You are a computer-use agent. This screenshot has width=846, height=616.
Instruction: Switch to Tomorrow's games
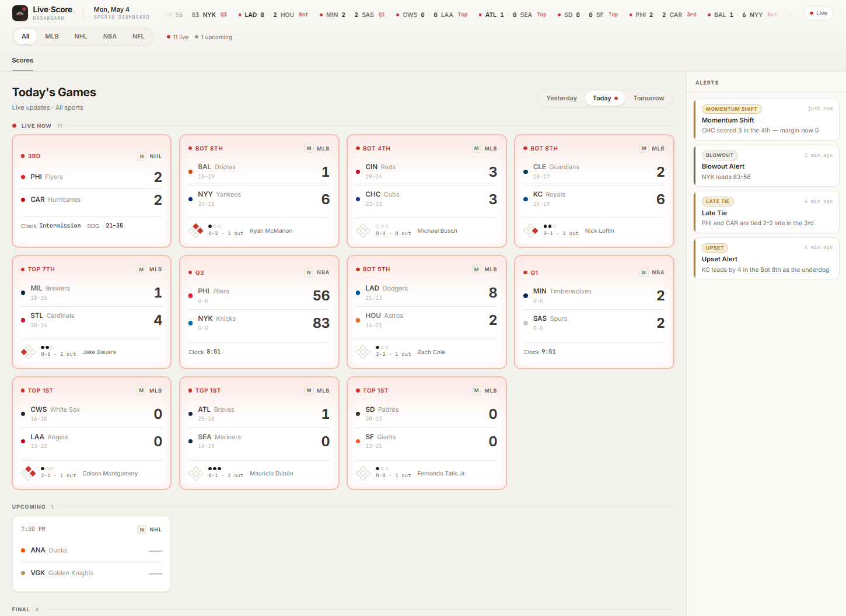coord(649,99)
